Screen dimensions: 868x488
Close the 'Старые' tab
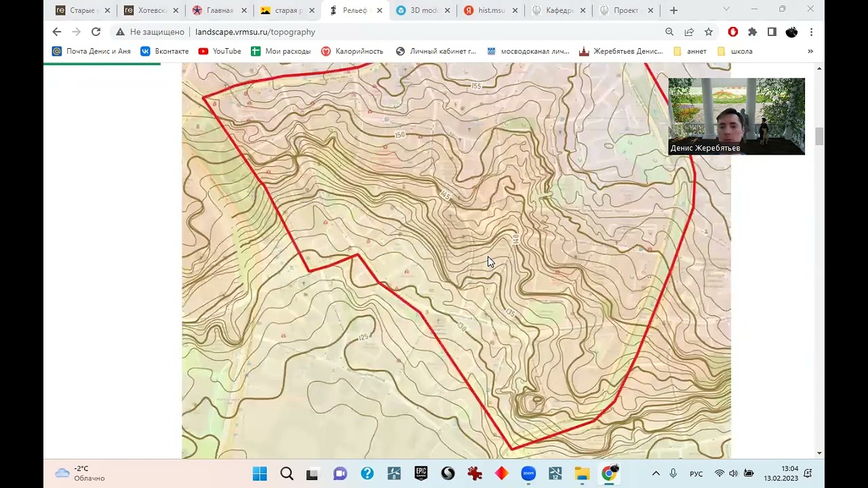coord(107,10)
